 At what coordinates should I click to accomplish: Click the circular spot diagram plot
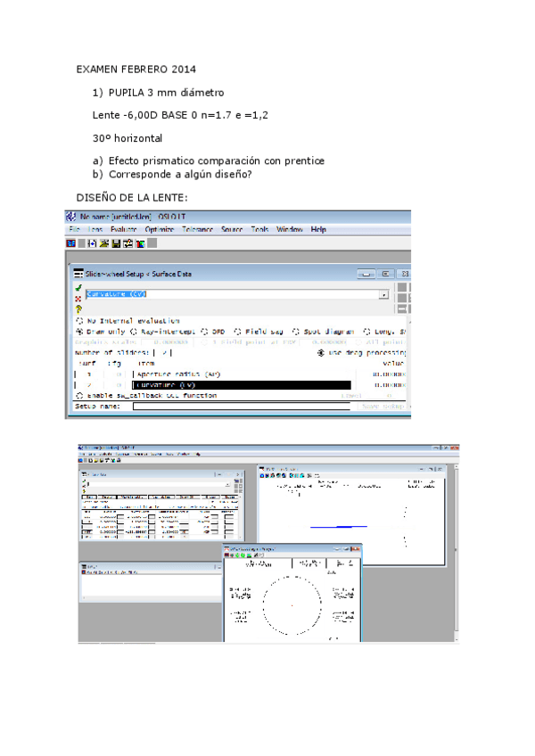click(292, 605)
